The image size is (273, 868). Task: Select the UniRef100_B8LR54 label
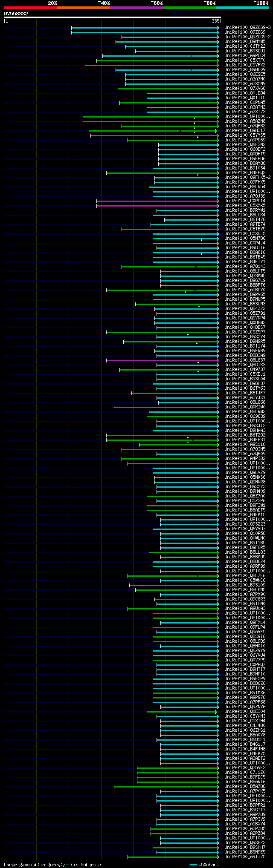pyautogui.click(x=245, y=187)
